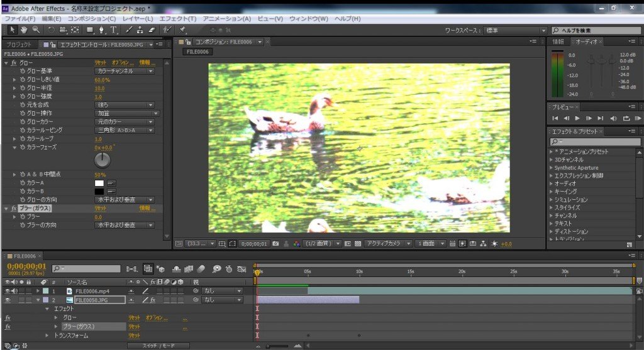Toggle the グロー effect fx in Effect Controls
Screen dimensions: 644x350
coord(14,63)
